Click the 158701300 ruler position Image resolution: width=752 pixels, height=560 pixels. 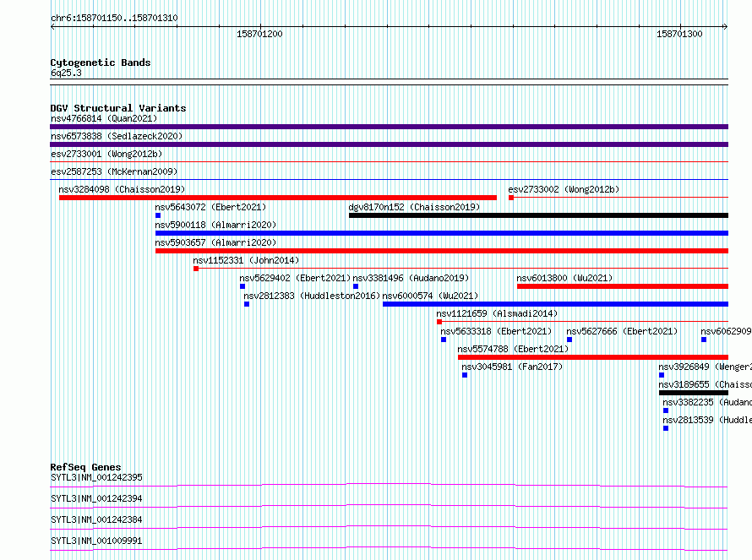pos(679,34)
